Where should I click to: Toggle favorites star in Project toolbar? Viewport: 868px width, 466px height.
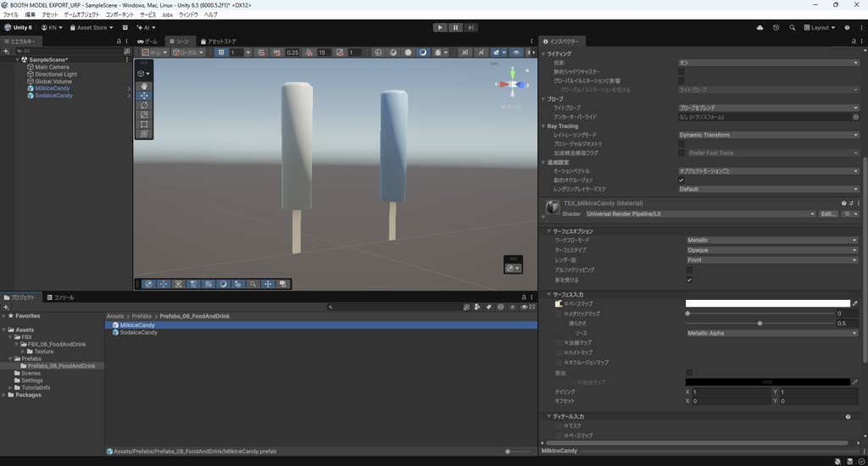[513, 307]
